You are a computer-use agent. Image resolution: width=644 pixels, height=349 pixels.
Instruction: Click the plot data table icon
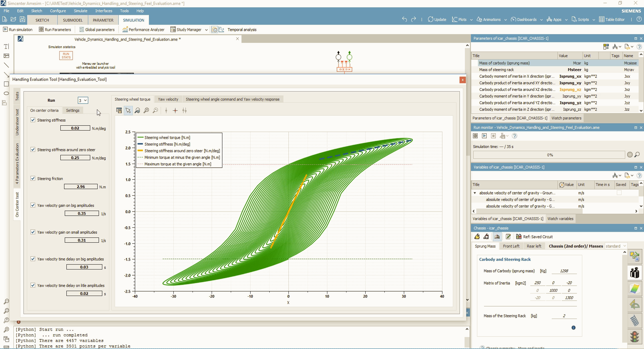(x=119, y=111)
